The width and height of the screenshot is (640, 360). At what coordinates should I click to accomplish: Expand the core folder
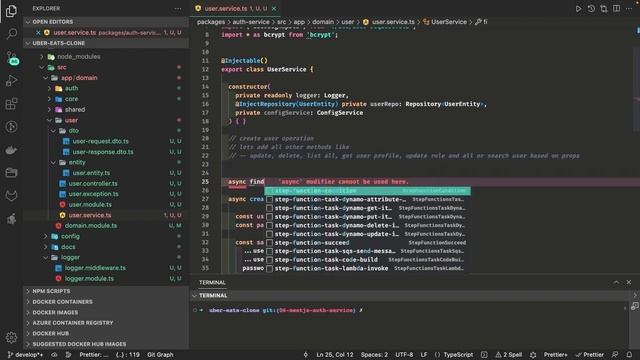point(49,99)
